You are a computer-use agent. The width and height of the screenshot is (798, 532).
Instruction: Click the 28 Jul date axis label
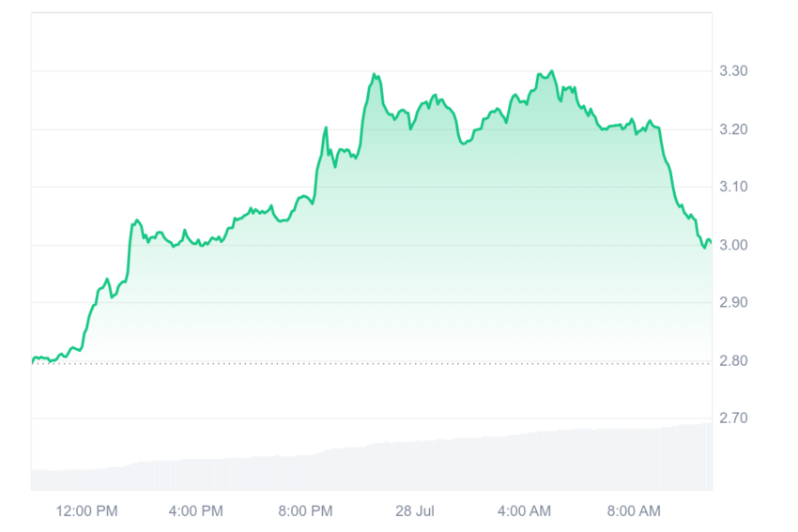tap(415, 510)
